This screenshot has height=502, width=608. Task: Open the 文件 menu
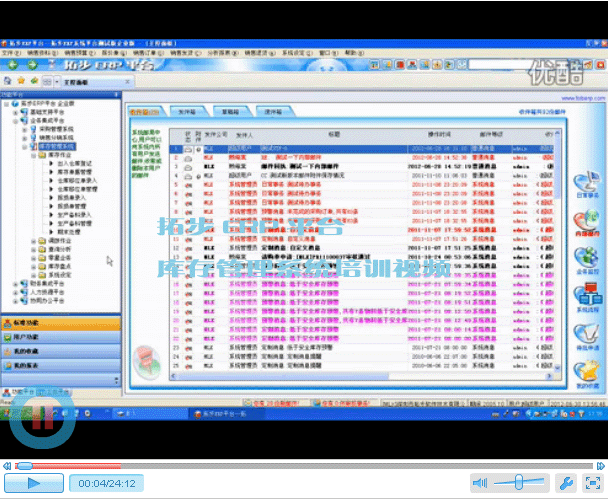point(10,52)
